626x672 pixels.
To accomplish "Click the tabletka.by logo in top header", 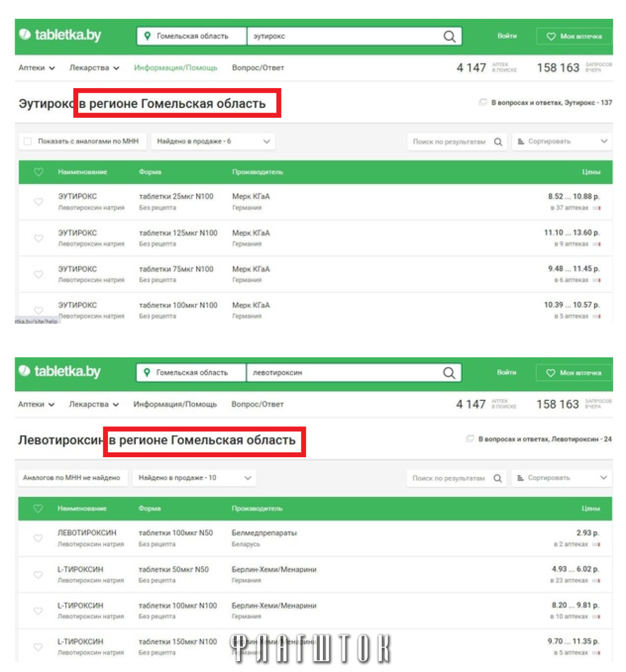I will [x=60, y=35].
